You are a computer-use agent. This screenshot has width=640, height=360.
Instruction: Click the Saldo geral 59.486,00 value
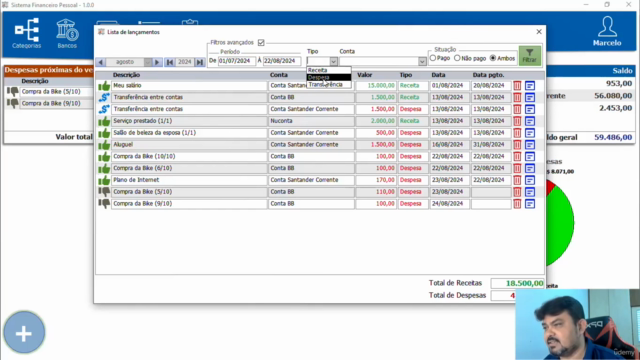click(x=613, y=138)
